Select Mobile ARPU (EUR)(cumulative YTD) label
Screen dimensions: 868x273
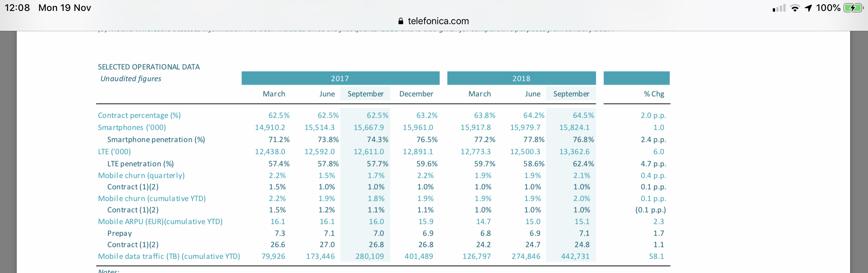coord(160,222)
